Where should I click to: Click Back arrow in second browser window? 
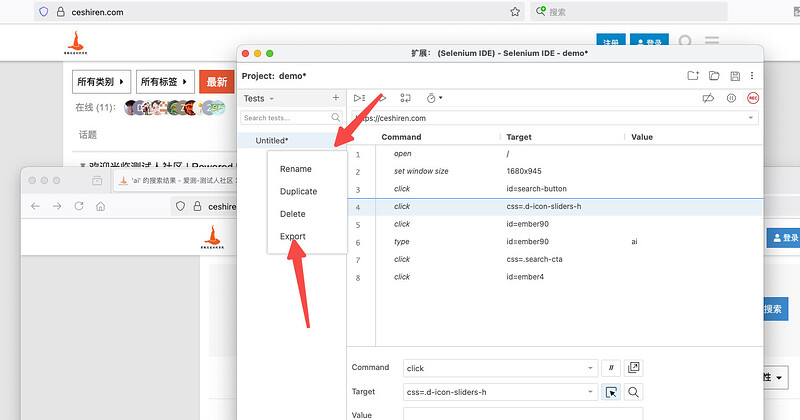[35, 206]
